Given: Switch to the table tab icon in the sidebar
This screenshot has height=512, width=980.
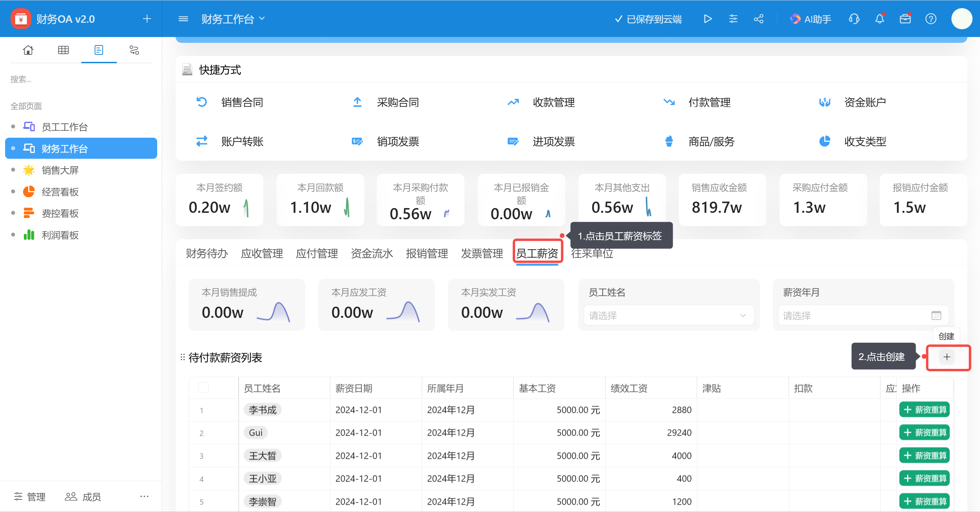Looking at the screenshot, I should click(x=63, y=50).
